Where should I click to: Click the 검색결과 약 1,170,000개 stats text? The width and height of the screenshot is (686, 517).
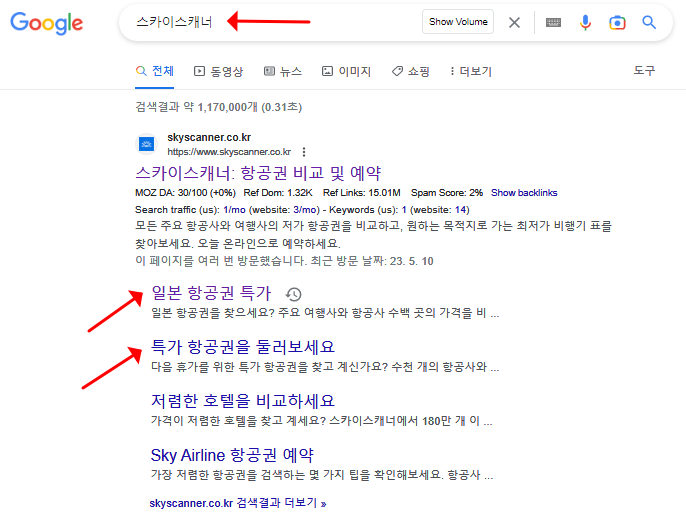219,107
